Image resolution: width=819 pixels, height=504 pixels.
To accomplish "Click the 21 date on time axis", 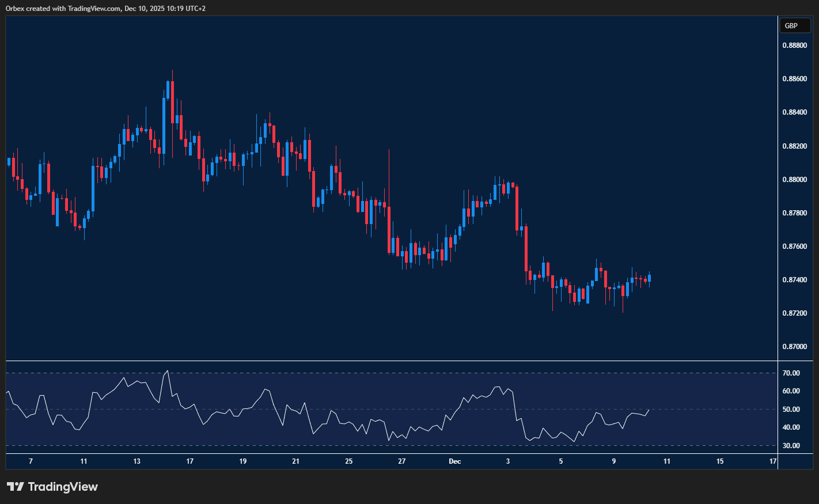I will (x=295, y=461).
